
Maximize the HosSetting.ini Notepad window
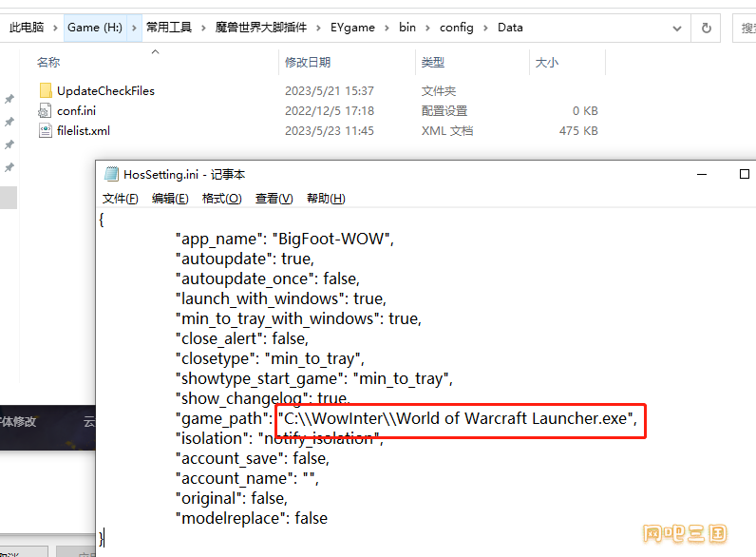(745, 174)
